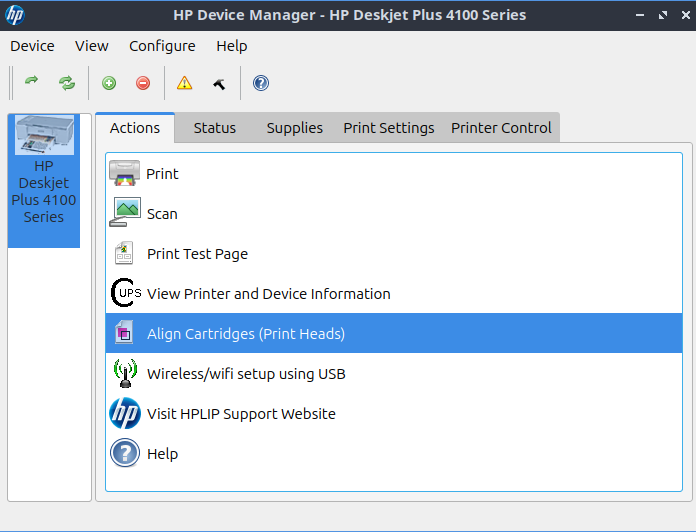Click the green forward arrow toolbar icon
Screen dimensions: 696x532
(32, 82)
